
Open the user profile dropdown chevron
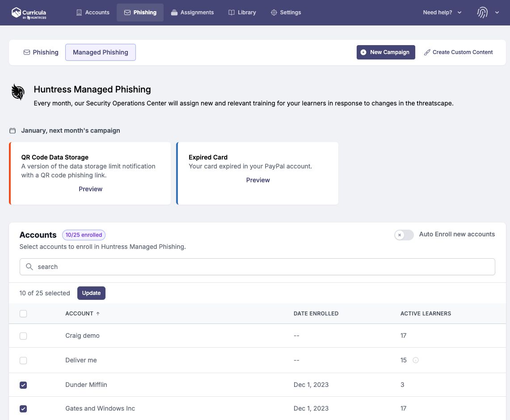point(497,13)
